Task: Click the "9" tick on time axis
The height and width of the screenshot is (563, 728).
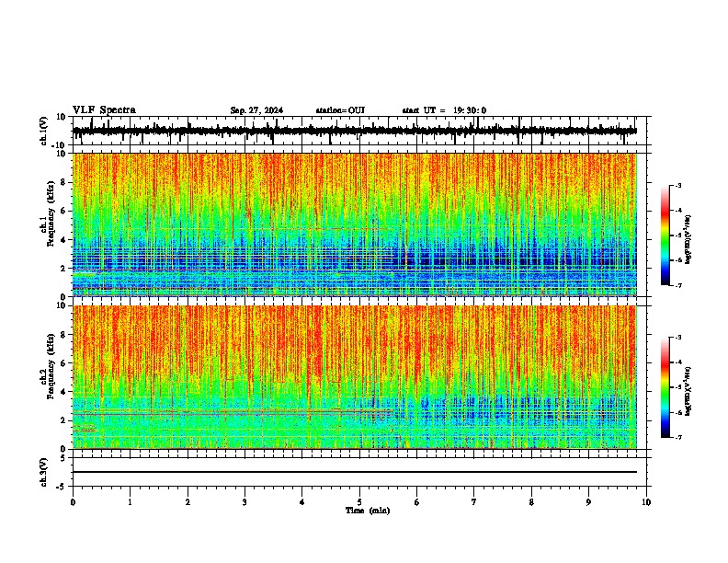Action: coord(588,502)
